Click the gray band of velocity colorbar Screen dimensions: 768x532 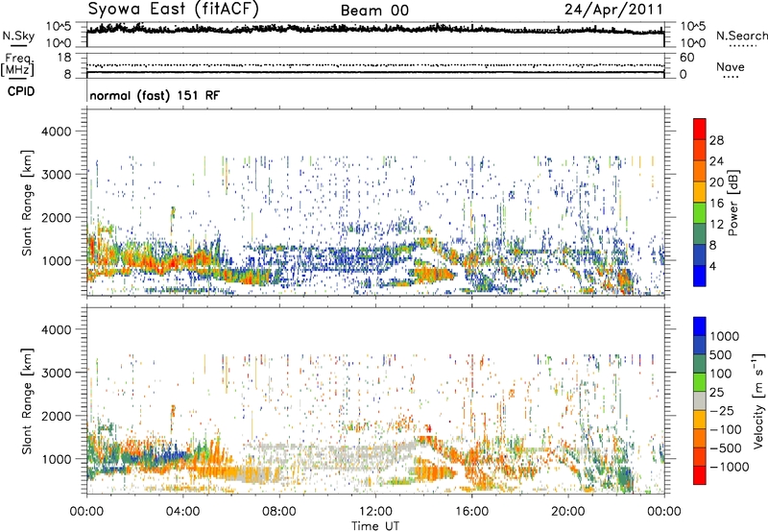700,400
